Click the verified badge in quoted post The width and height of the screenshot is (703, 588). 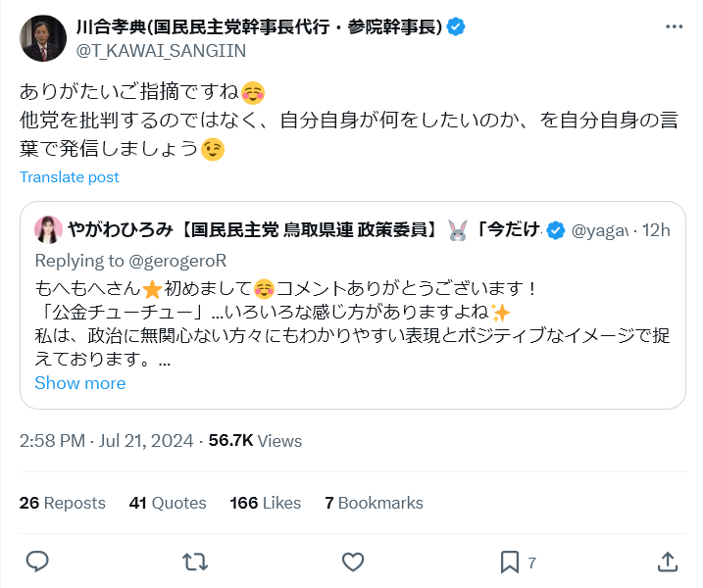[556, 230]
